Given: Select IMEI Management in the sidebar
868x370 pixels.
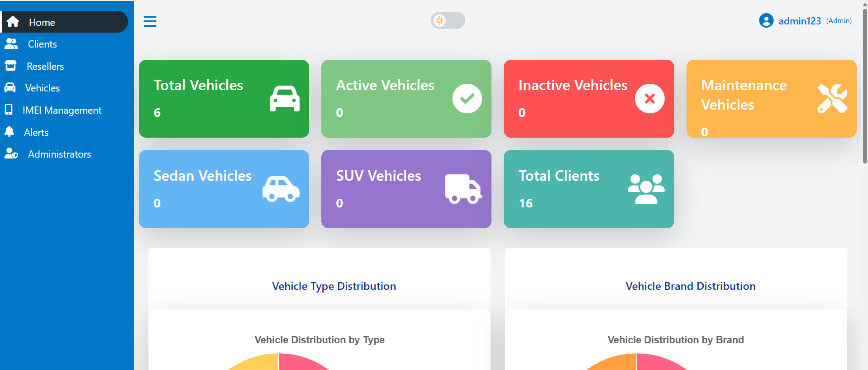Looking at the screenshot, I should pos(65,110).
